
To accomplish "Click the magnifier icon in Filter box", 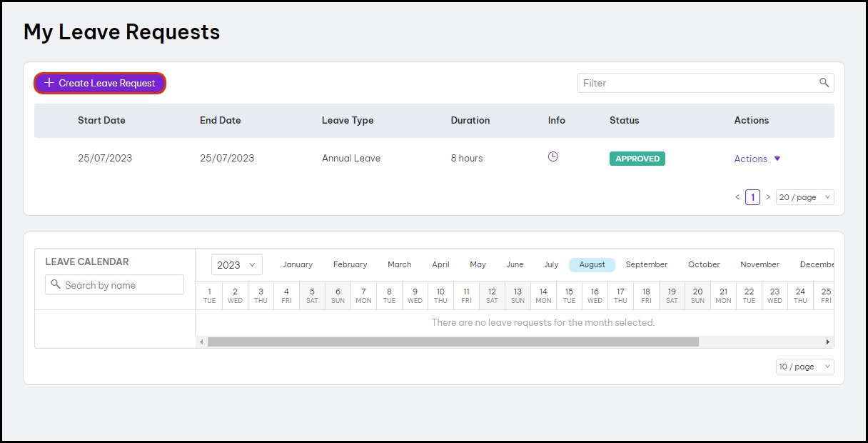I will click(x=824, y=83).
